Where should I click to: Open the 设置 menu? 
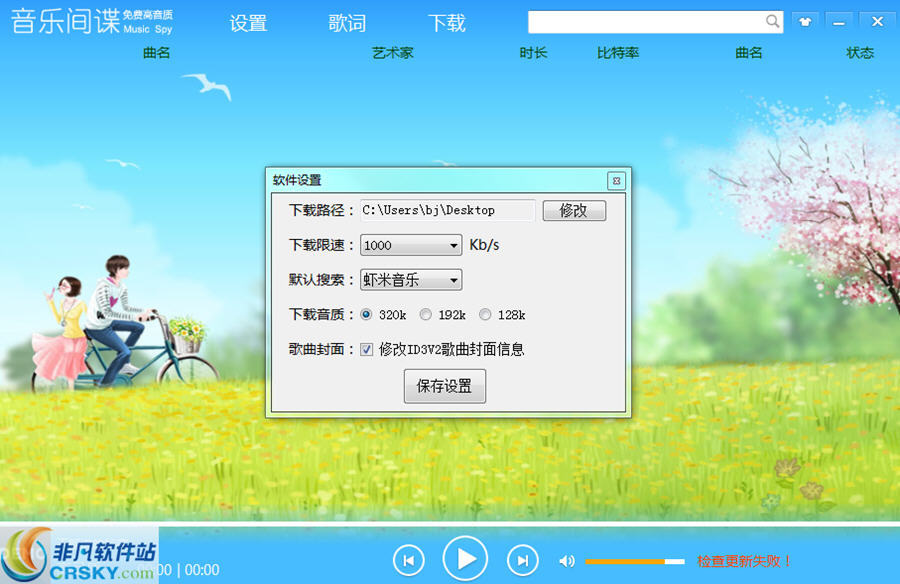point(248,23)
